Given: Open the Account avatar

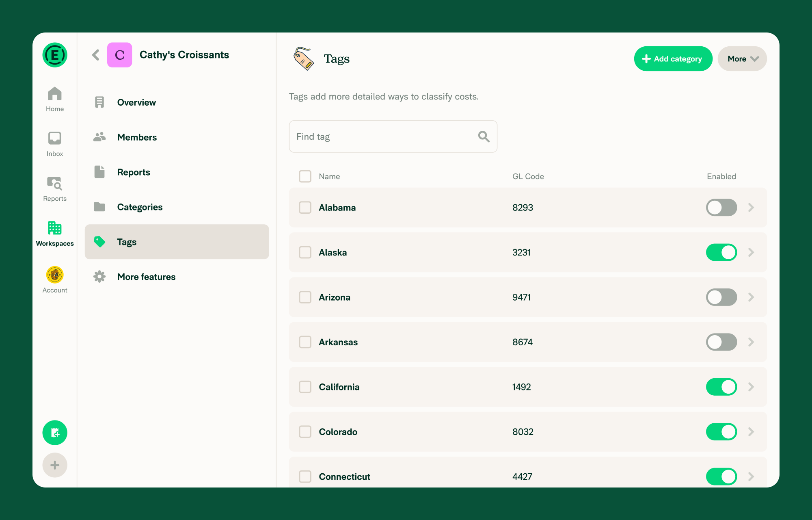Looking at the screenshot, I should click(55, 275).
